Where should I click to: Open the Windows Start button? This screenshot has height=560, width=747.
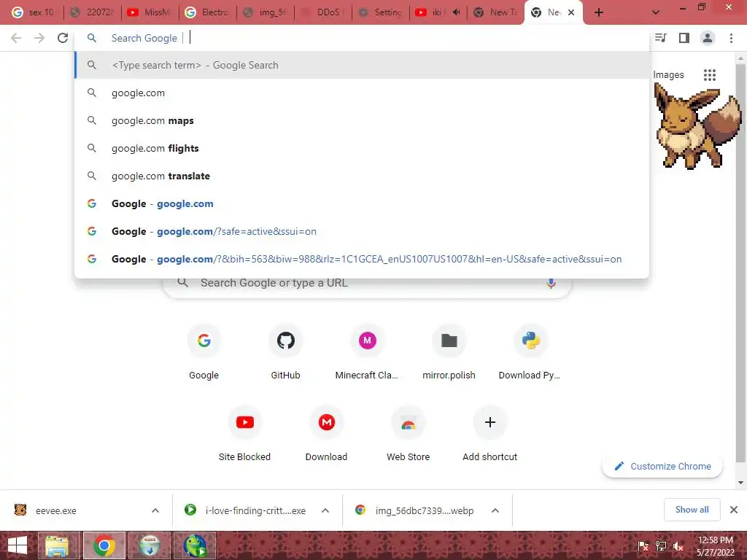coord(18,546)
